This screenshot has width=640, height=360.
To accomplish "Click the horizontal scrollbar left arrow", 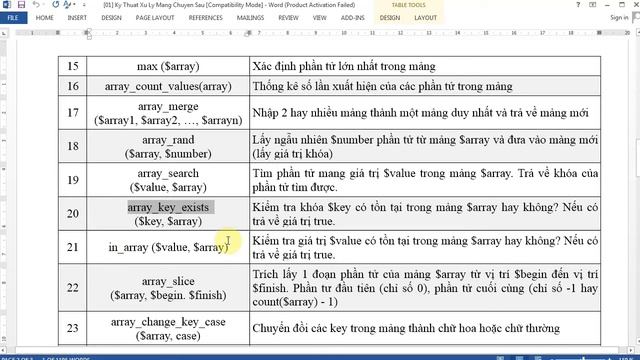I will (4, 350).
